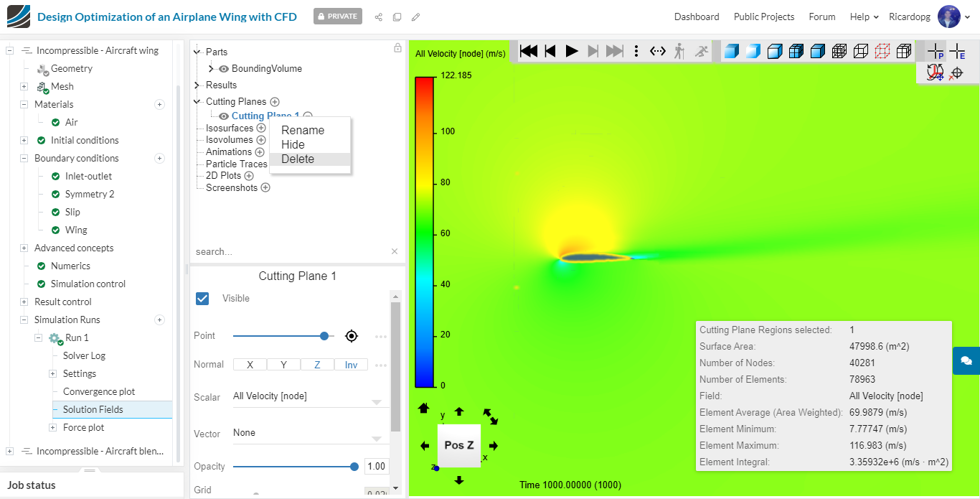Viewport: 980px width, 499px height.
Task: Collapse the Parts tree node
Action: click(x=197, y=52)
